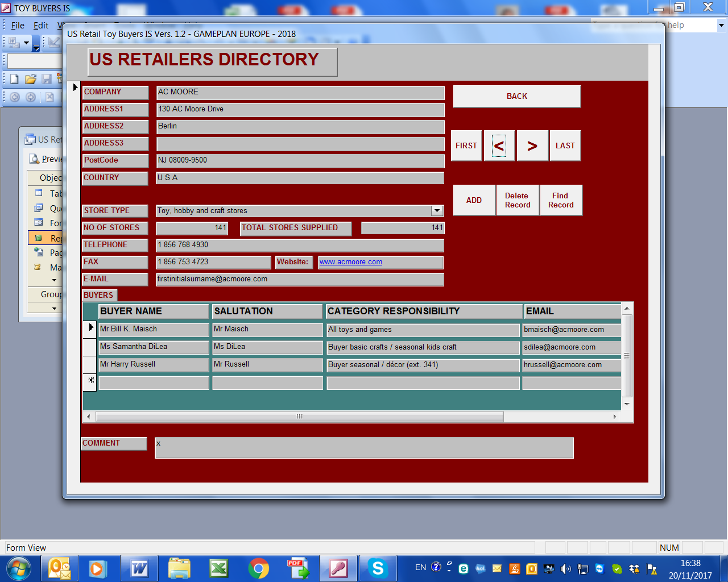Click the Delete Record button
Image resolution: width=728 pixels, height=582 pixels.
[x=518, y=200]
